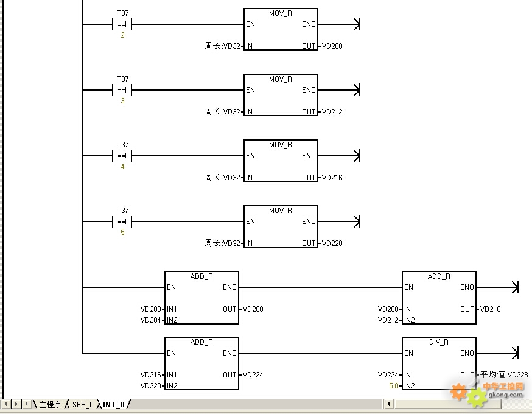Click the VD220 output of MOV_R
The image size is (532, 414).
coord(332,244)
